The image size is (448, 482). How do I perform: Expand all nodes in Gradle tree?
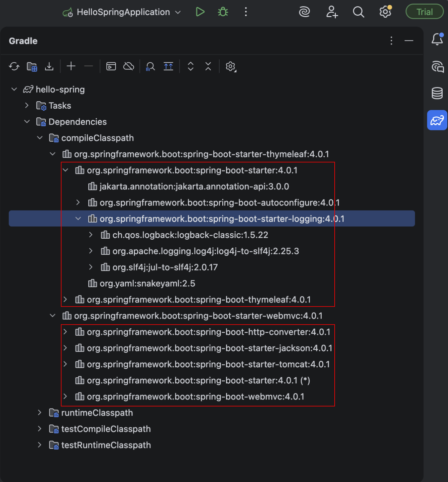(191, 66)
